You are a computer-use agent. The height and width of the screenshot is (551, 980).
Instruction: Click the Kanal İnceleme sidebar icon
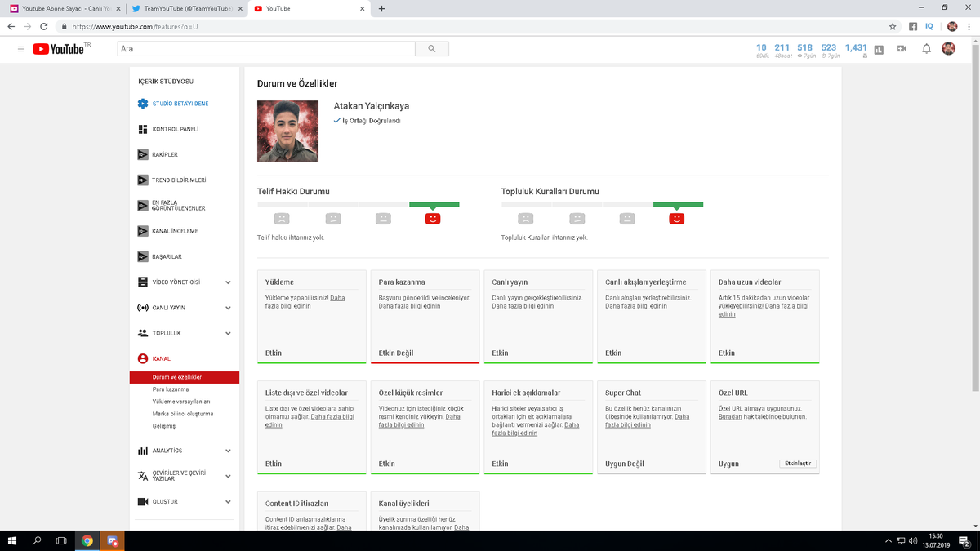click(x=143, y=231)
